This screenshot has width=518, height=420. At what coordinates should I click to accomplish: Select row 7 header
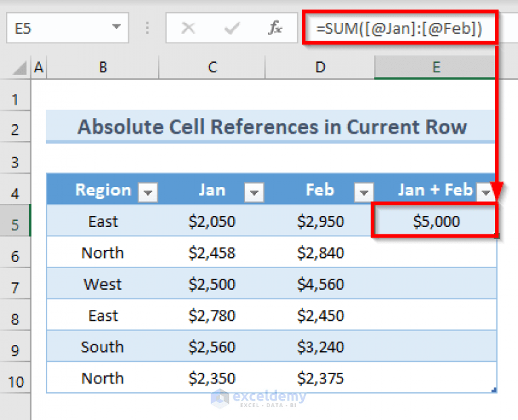16,284
